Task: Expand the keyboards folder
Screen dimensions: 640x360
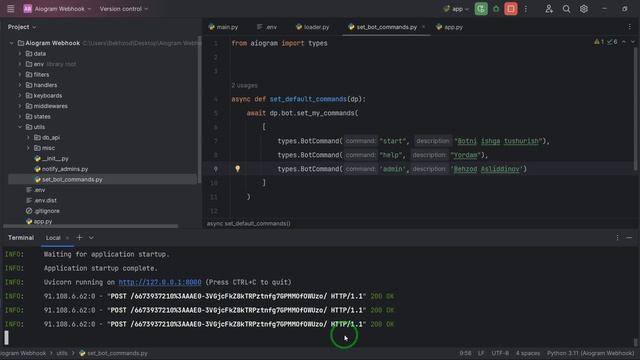Action: point(20,96)
